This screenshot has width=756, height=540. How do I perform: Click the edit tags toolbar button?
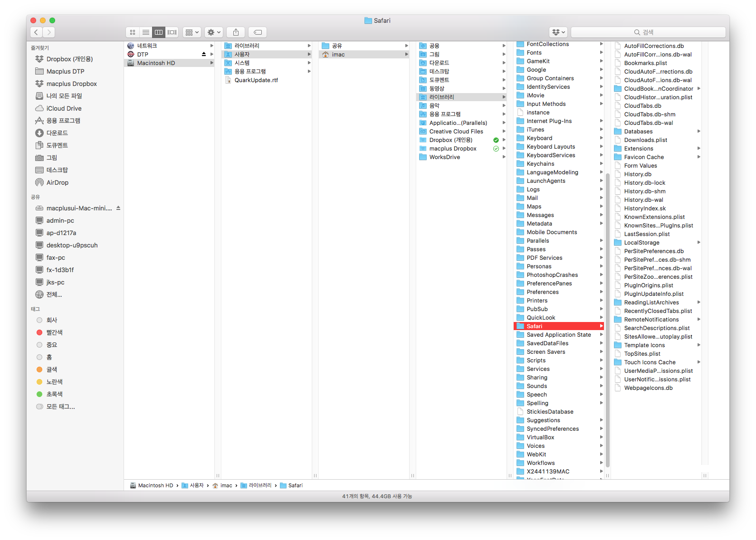pyautogui.click(x=258, y=32)
